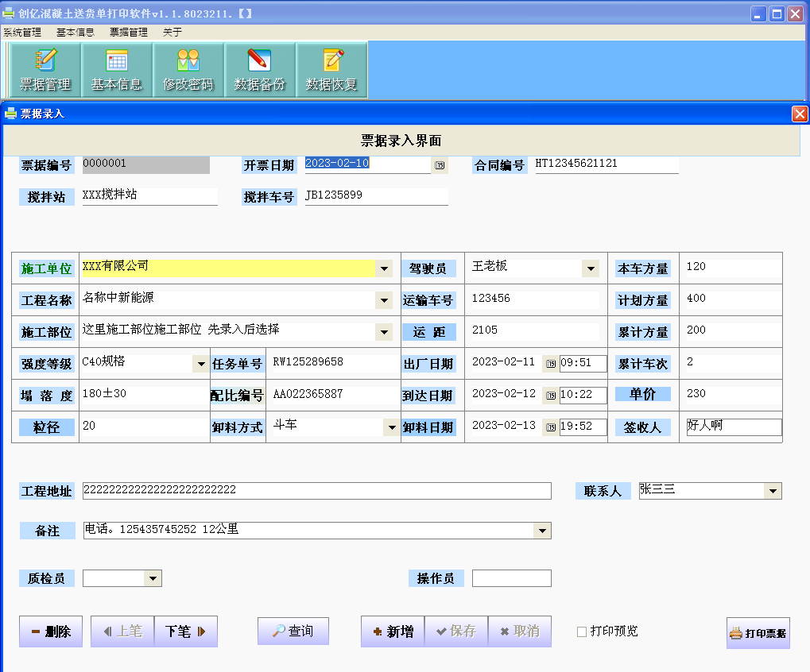Expand the 备注 dropdown
The image size is (810, 672).
point(542,531)
